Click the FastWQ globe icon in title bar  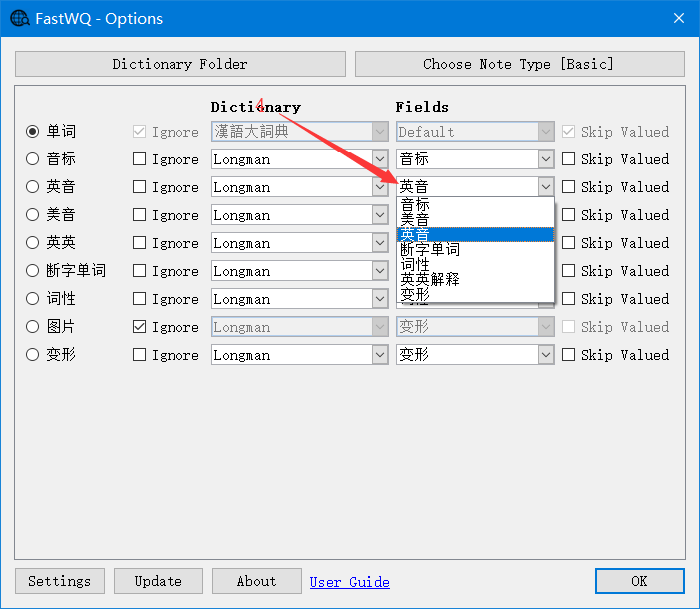click(19, 19)
